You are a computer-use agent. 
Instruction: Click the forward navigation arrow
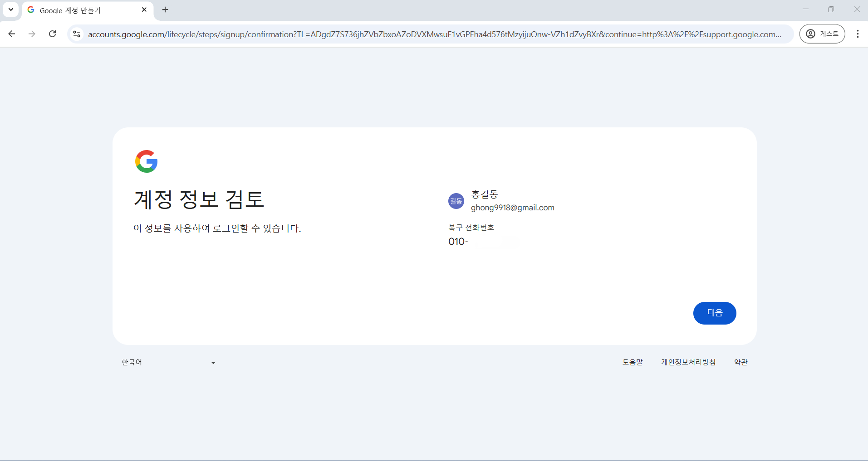coord(32,34)
